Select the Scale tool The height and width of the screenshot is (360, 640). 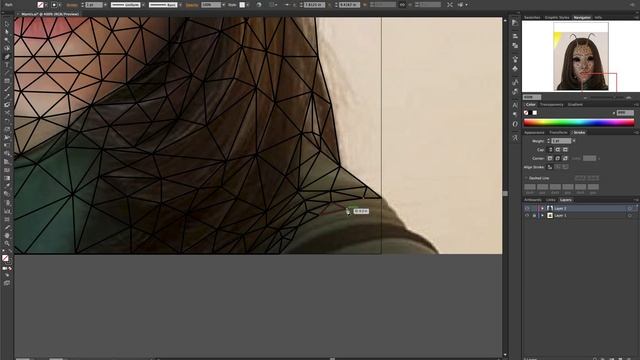(7, 129)
